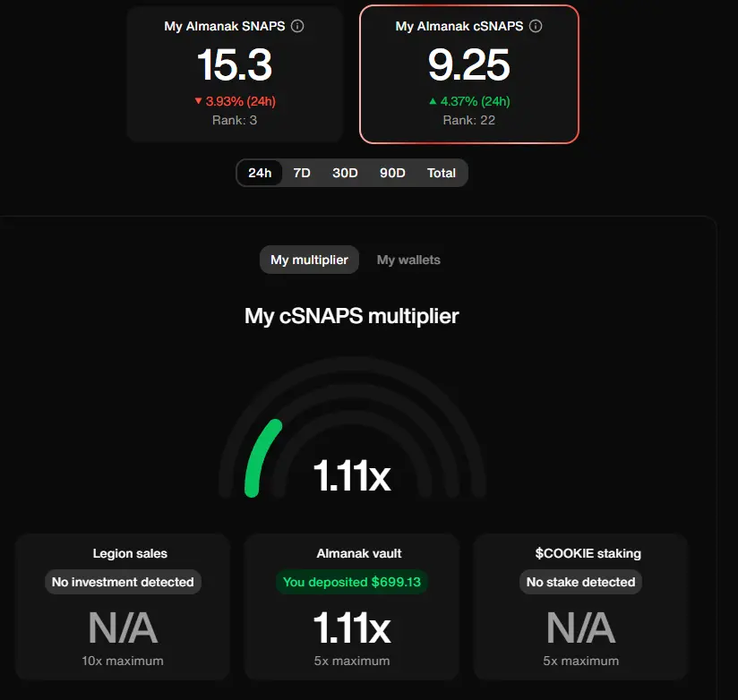Click 5x maximum under Almanak vault

[x=352, y=661]
